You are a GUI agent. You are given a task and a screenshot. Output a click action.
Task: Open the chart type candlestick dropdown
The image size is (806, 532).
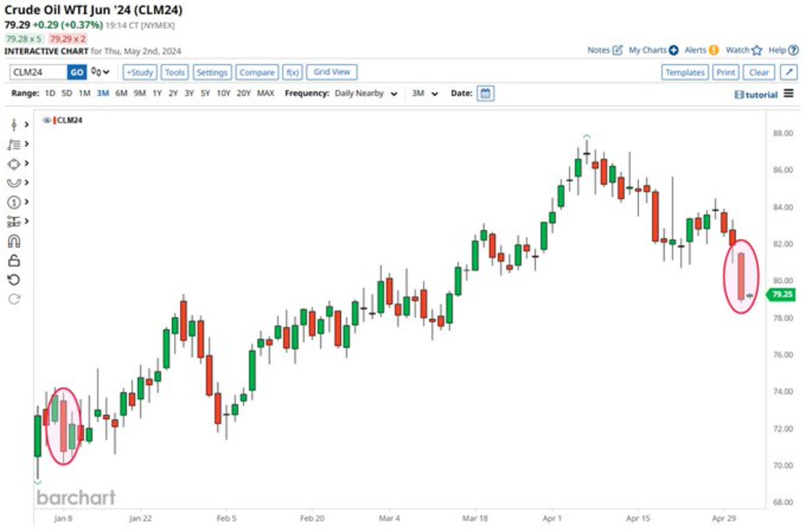coord(101,73)
